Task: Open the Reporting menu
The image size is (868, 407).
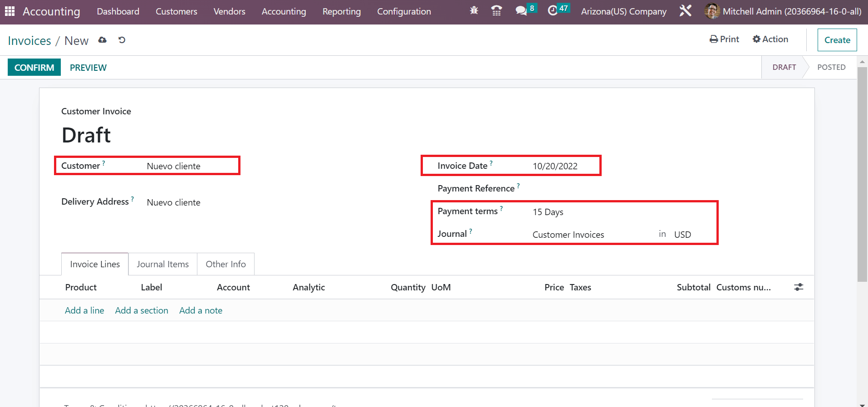Action: pos(342,11)
